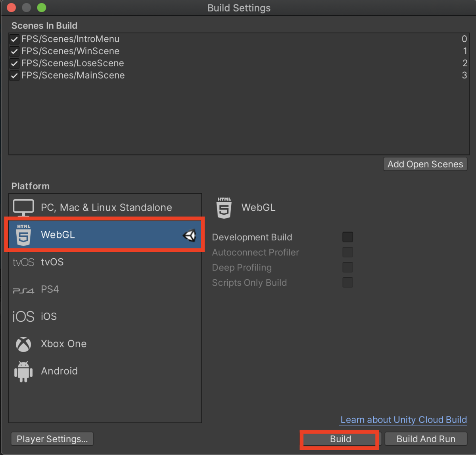Click the iOS platform icon
Viewport: 476px width, 455px height.
[x=23, y=317]
